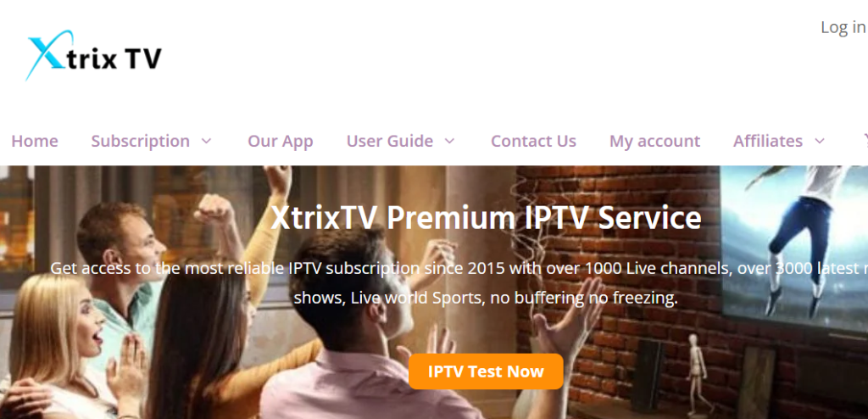Expand the User Guide dropdown arrow
The width and height of the screenshot is (868, 419).
[449, 141]
